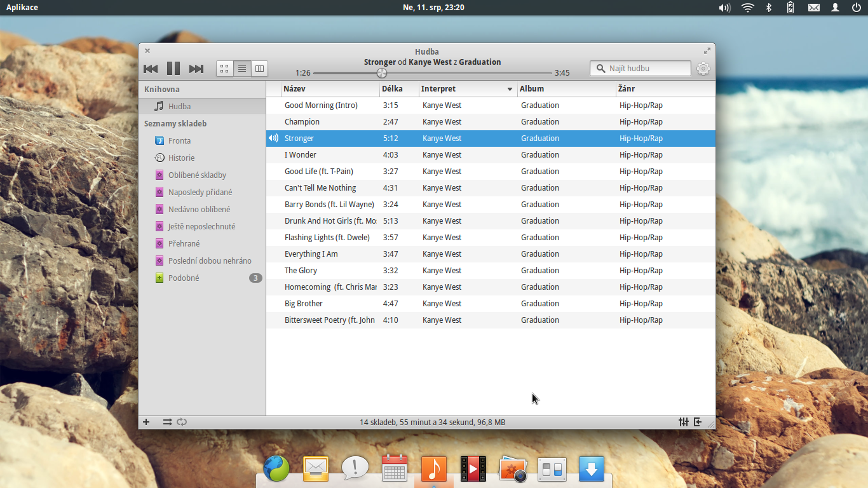Open the Interpret column sort dropdown
Image resolution: width=868 pixels, height=488 pixels.
pos(509,89)
